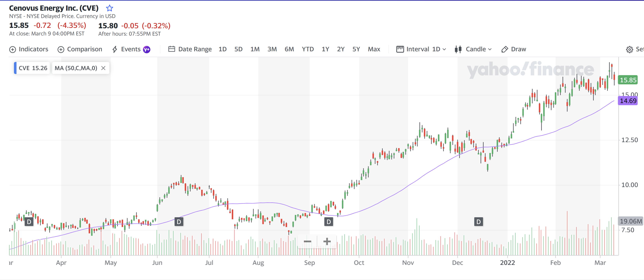
Task: Click the Feb time axis label
Action: click(555, 263)
